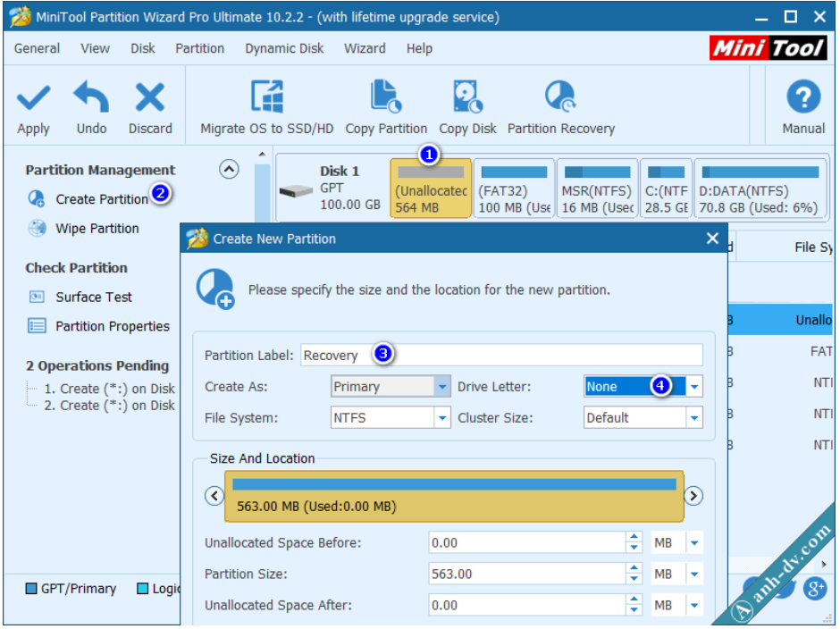The image size is (840, 629).
Task: Click the Partition Size value field
Action: pos(526,574)
